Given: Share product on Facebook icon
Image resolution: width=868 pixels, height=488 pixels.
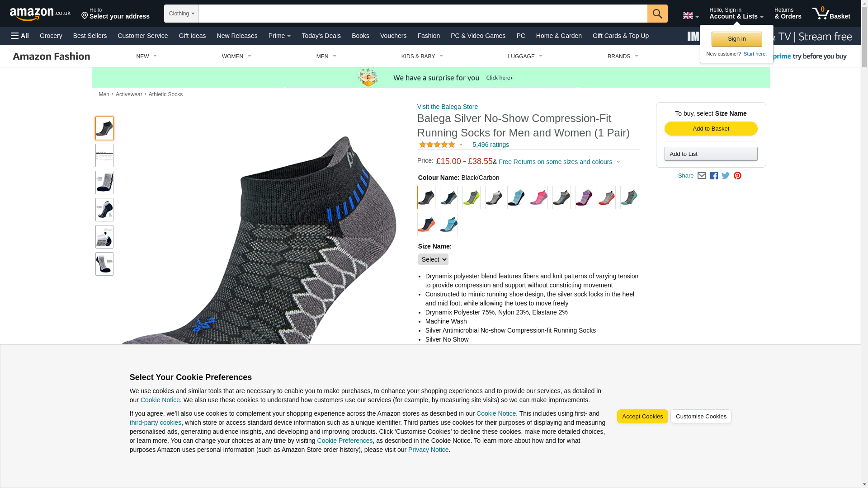Looking at the screenshot, I should pyautogui.click(x=714, y=176).
